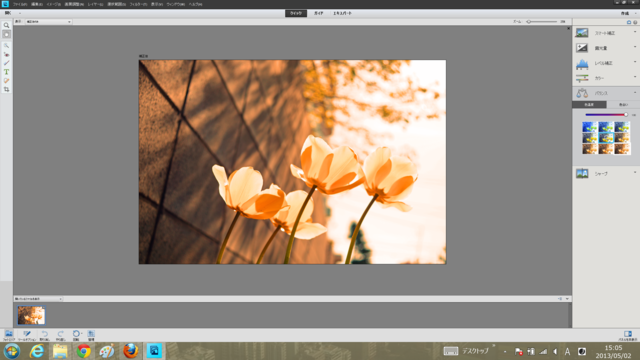Open the Help menu
This screenshot has width=640, height=360.
[x=195, y=4]
